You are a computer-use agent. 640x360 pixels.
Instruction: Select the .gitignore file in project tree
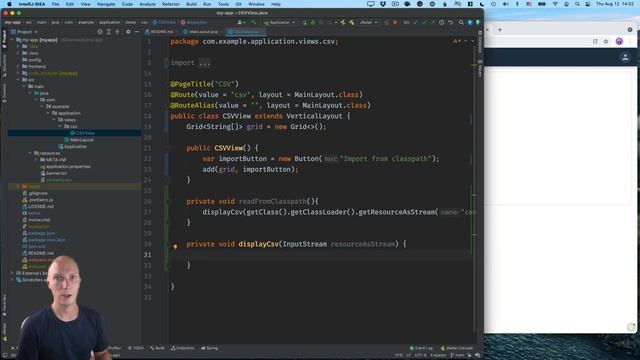click(x=38, y=193)
